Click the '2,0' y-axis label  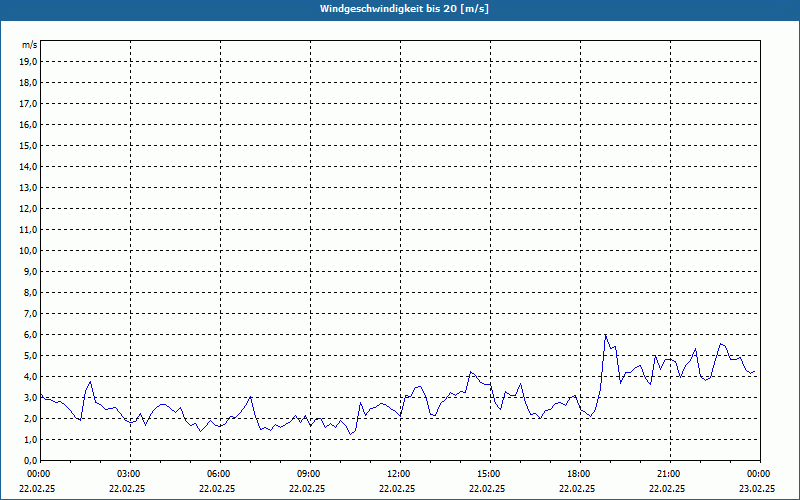[x=30, y=418]
